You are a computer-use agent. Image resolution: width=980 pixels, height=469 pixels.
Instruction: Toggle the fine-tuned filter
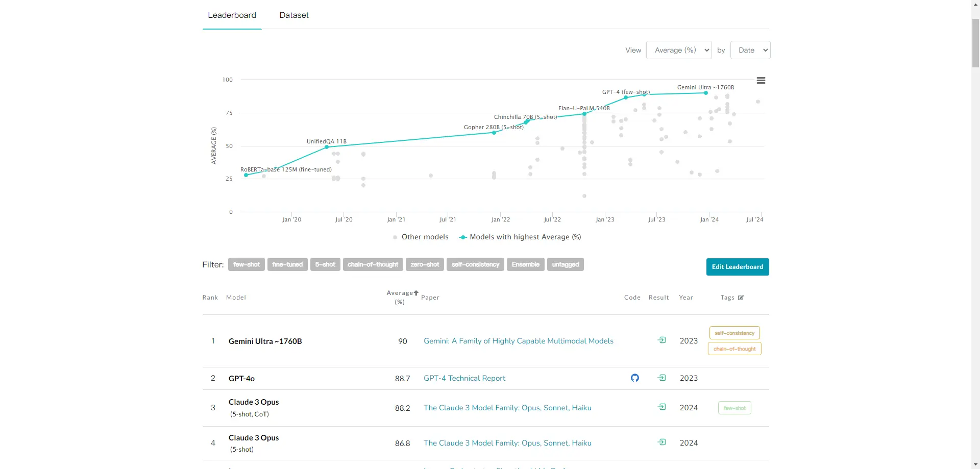[287, 264]
